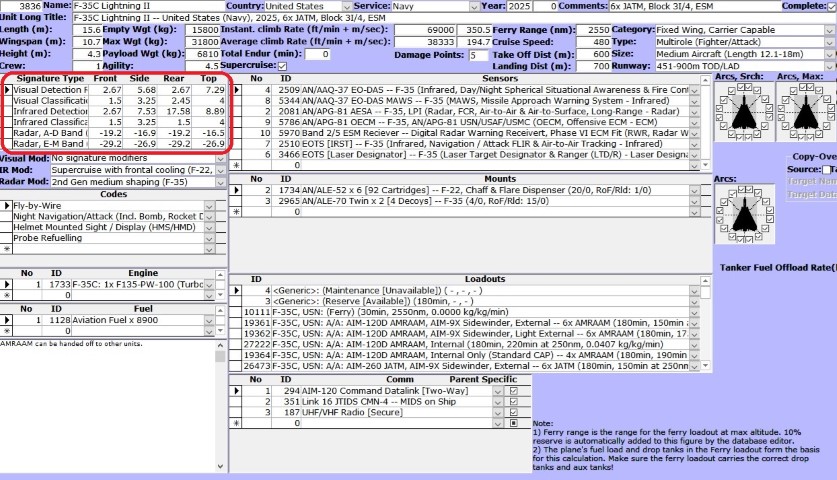The height and width of the screenshot is (480, 837).
Task: Click the Sensors list scroll-up arrow
Action: (705, 80)
